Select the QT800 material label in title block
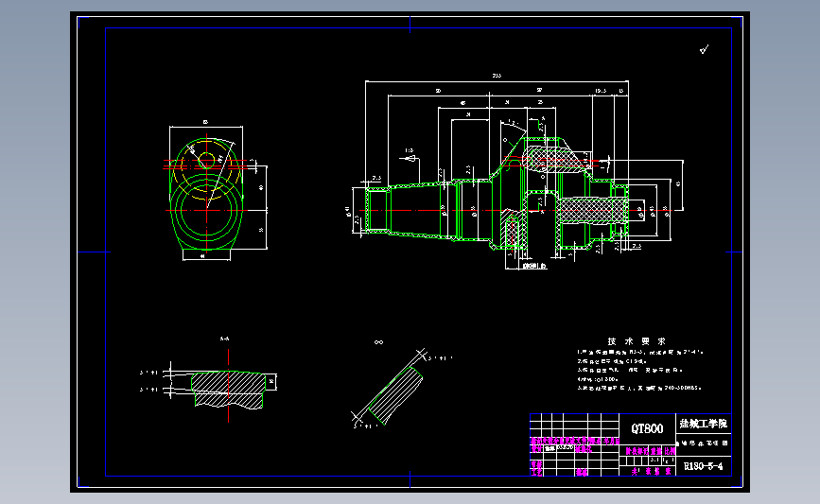 click(x=647, y=428)
